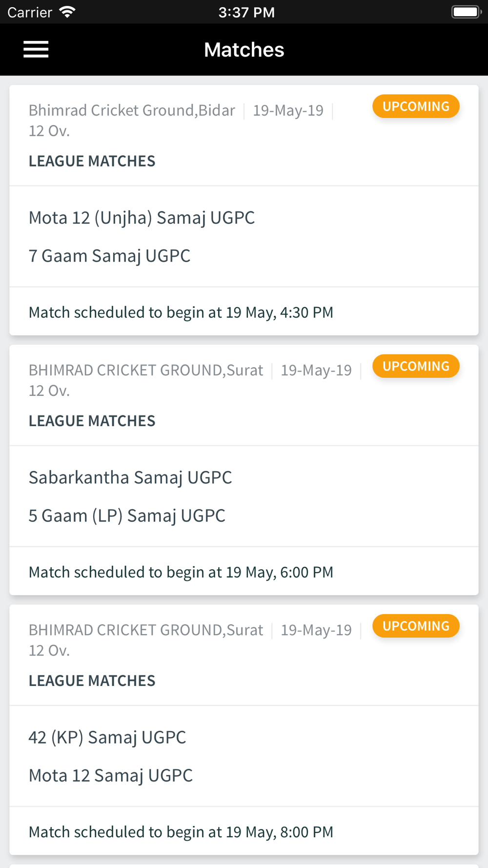The width and height of the screenshot is (488, 868).
Task: Tap the Matches header title
Action: click(x=244, y=50)
